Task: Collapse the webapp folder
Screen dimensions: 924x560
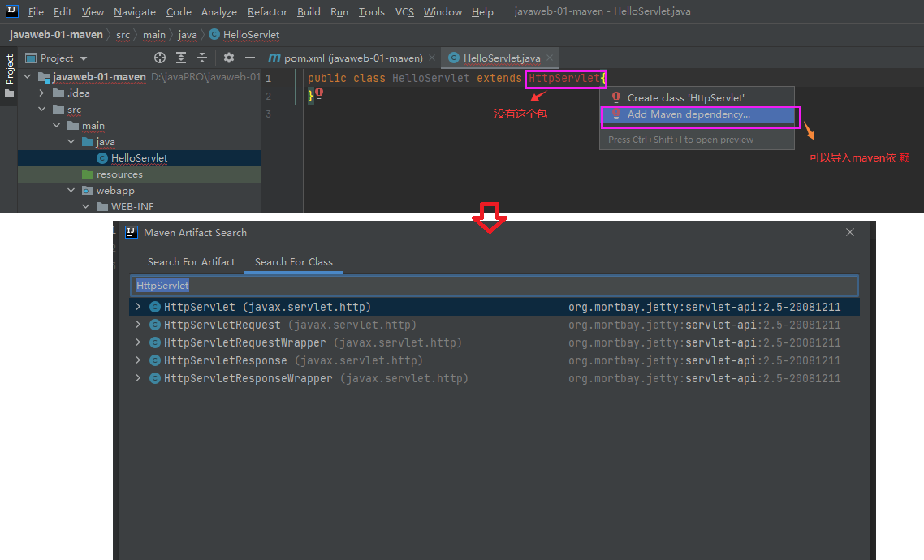Action: tap(71, 190)
